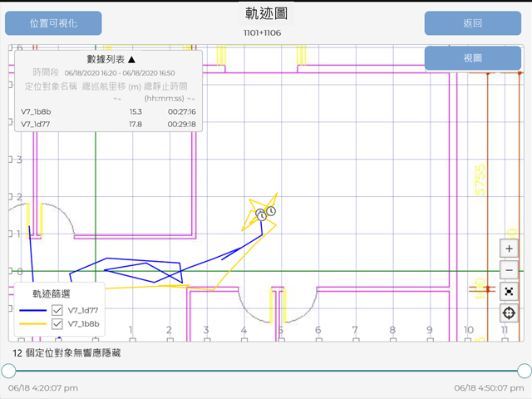The image size is (532, 399).
Task: Click the 17.8 distance value
Action: click(135, 124)
